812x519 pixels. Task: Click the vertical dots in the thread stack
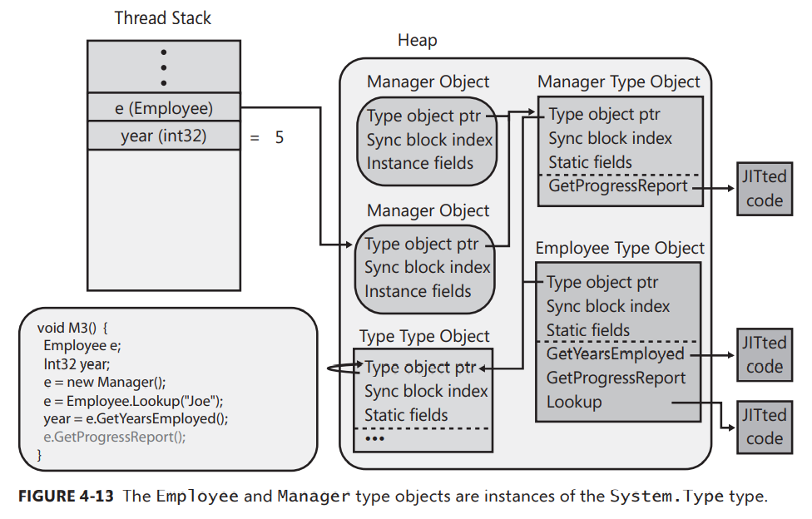point(163,66)
